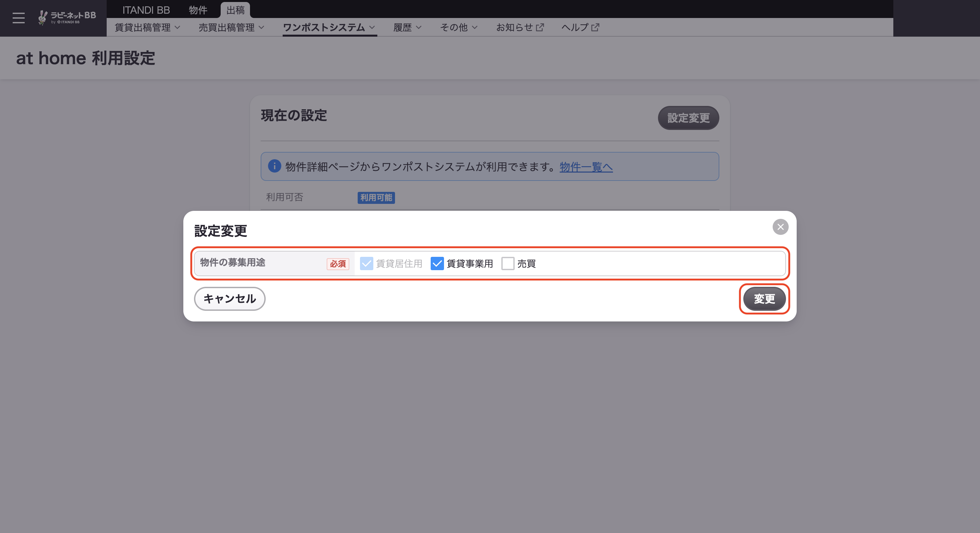Switch to the 物件 tab

(x=198, y=10)
